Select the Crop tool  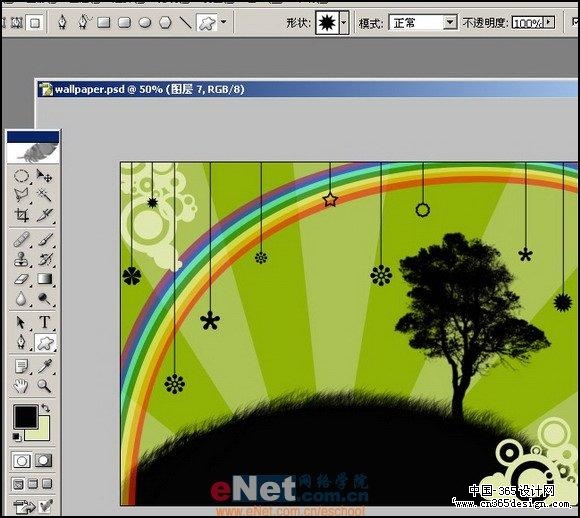(21, 215)
